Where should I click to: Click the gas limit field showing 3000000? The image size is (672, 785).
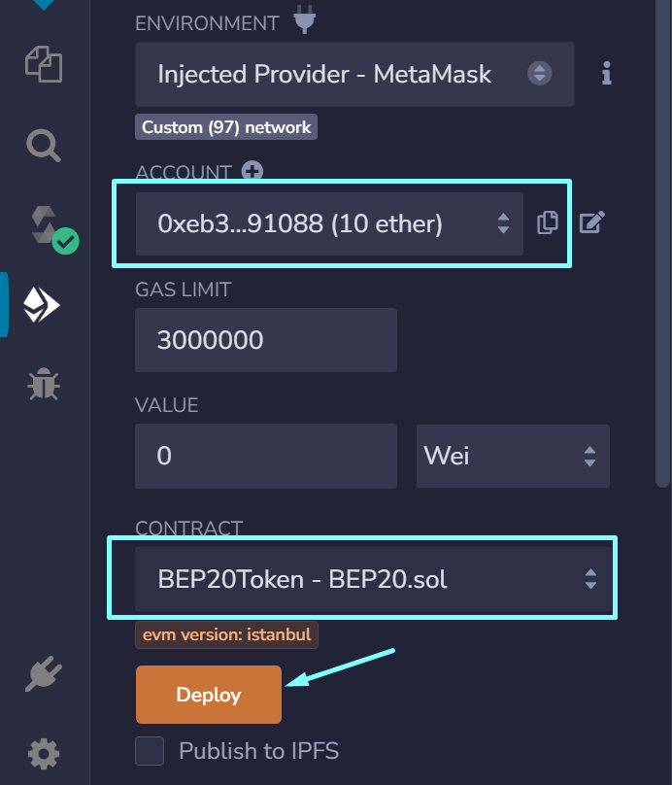pos(266,340)
